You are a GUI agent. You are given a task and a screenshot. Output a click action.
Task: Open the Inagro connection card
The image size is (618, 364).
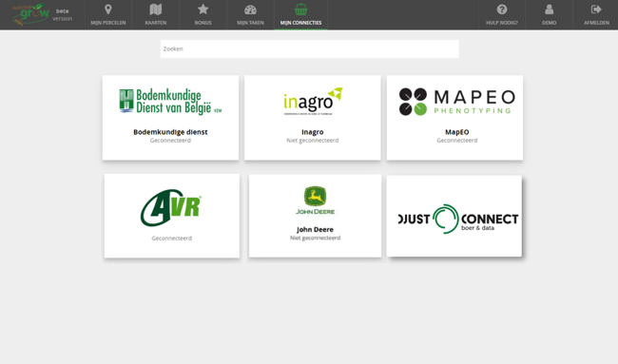pos(312,118)
